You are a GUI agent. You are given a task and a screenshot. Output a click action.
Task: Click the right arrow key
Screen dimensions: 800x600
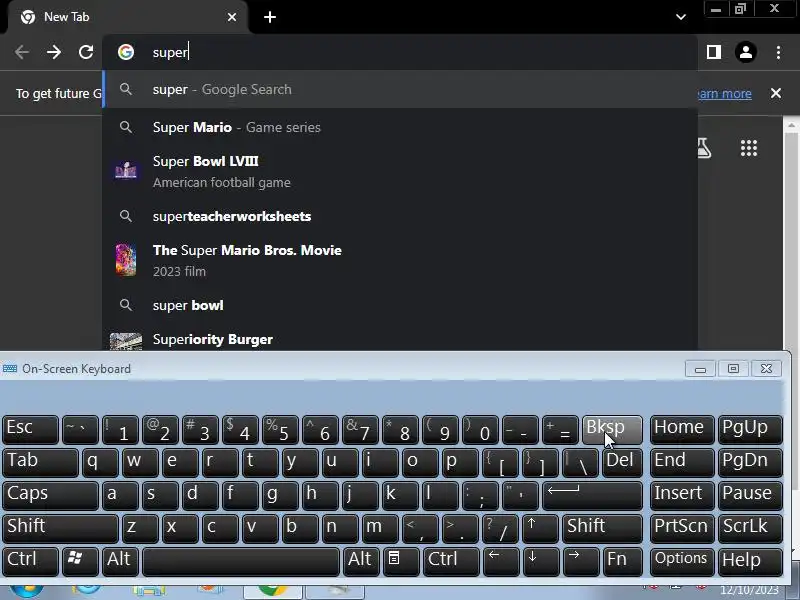[x=581, y=562]
